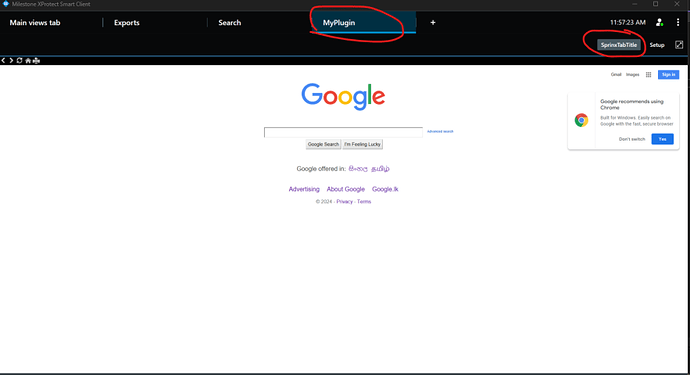This screenshot has height=375, width=690.
Task: Open Advanced search link
Action: [440, 132]
